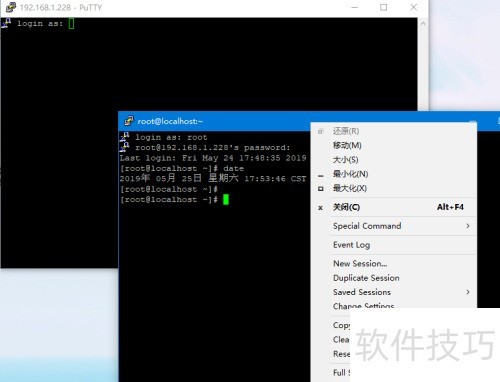Viewport: 500px width, 382px height.
Task: Maximize the 192.168.1.228 PuTTY window
Action: 384,7
